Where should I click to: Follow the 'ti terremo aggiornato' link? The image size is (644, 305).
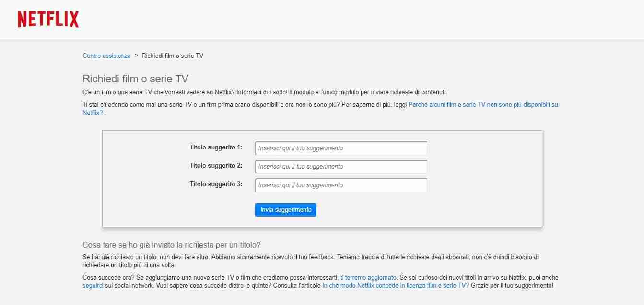(368, 277)
